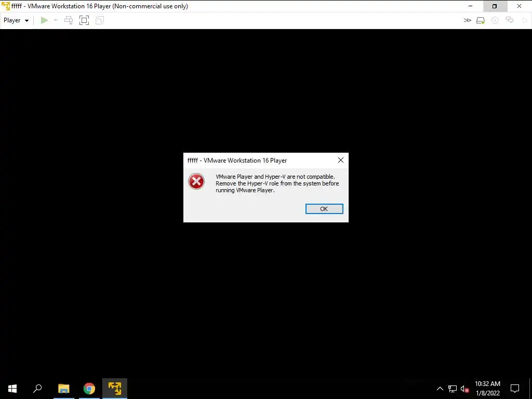Click the sound card device icon
The image size is (532, 399).
pyautogui.click(x=525, y=20)
